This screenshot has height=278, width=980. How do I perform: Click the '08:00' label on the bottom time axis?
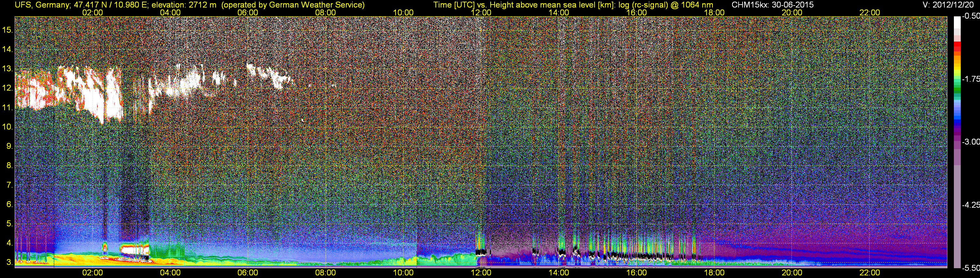tap(326, 273)
